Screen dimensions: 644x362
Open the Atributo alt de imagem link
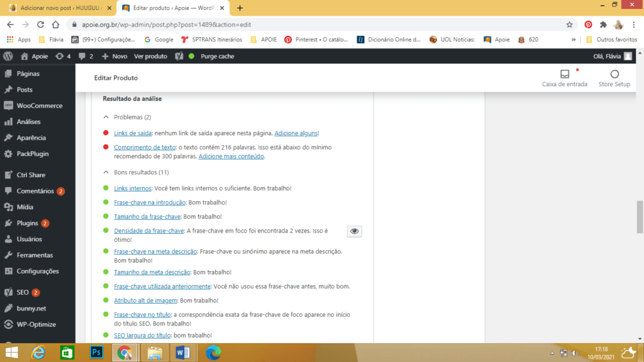click(x=145, y=300)
